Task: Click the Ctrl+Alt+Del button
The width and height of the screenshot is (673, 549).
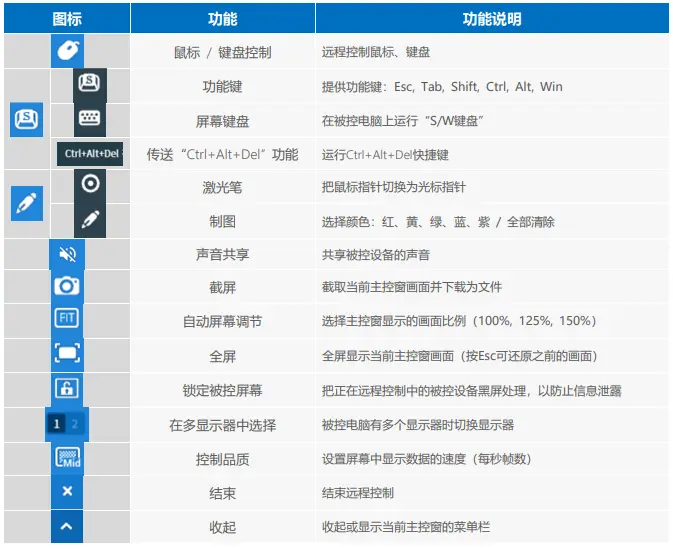Action: pos(90,154)
